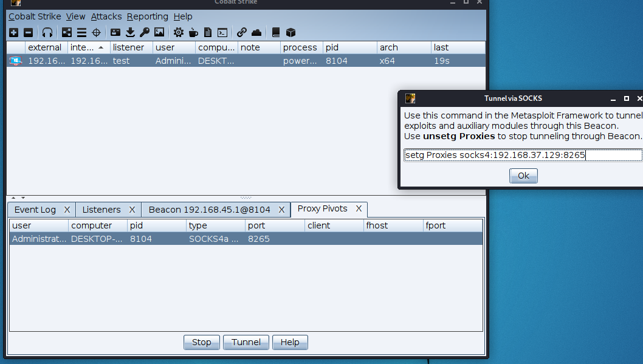Sort sessions by note column
The height and width of the screenshot is (364, 643).
(x=259, y=47)
